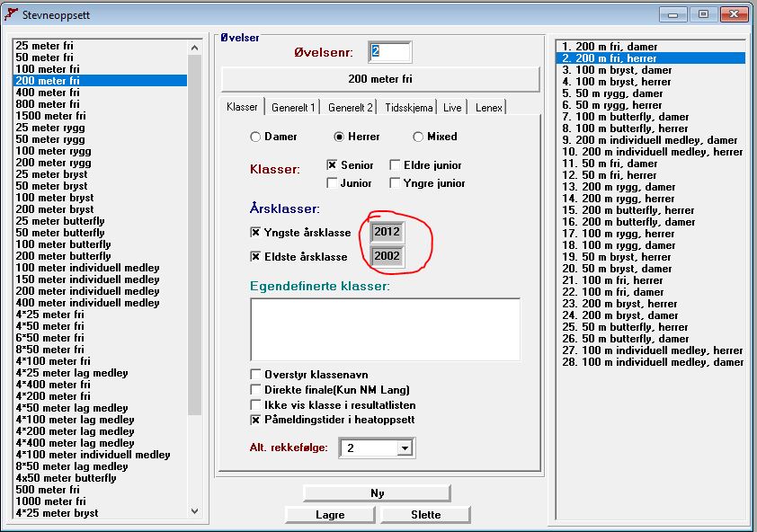The height and width of the screenshot is (532, 757).
Task: Select event 9, 200 m individuell medley damer
Action: pos(649,140)
